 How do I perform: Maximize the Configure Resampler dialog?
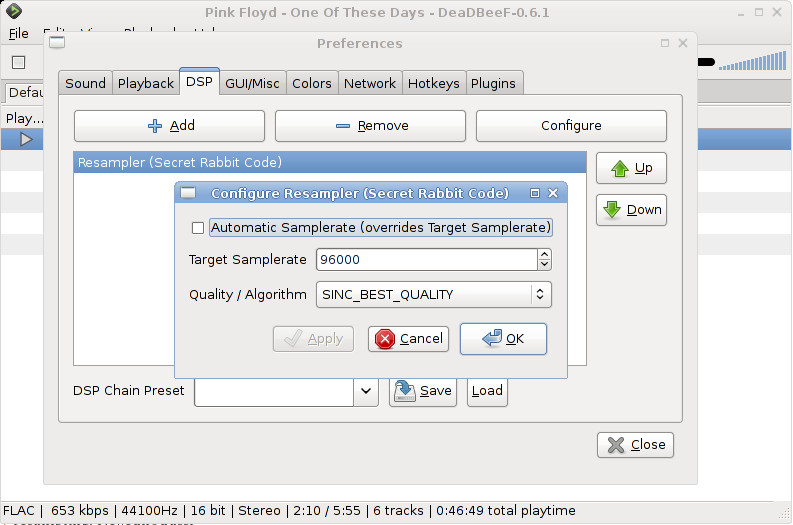pos(535,193)
